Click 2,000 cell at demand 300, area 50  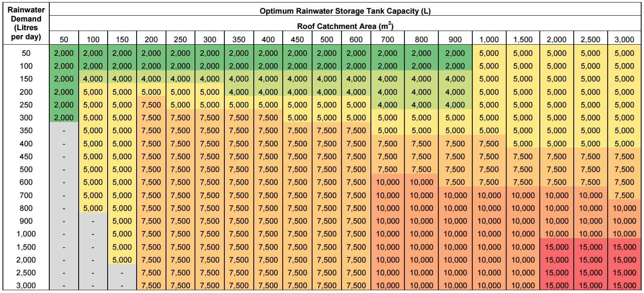[64, 118]
